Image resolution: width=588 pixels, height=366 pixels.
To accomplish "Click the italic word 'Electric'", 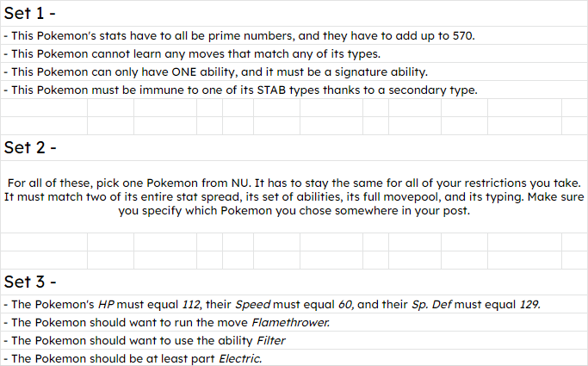I will pos(240,358).
